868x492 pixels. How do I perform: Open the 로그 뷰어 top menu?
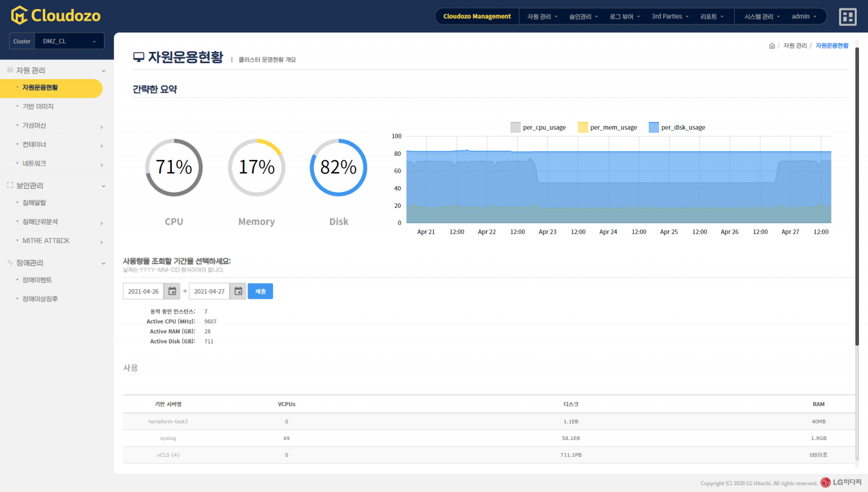(x=624, y=16)
